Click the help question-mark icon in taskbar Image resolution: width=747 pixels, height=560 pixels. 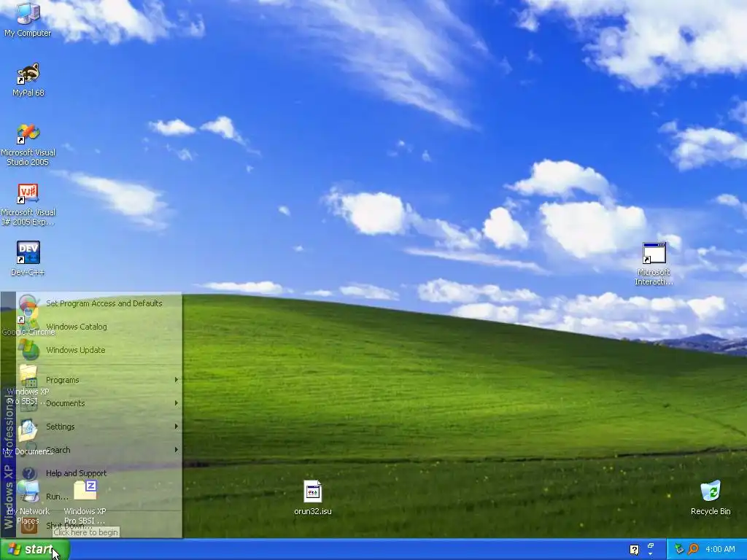[634, 550]
